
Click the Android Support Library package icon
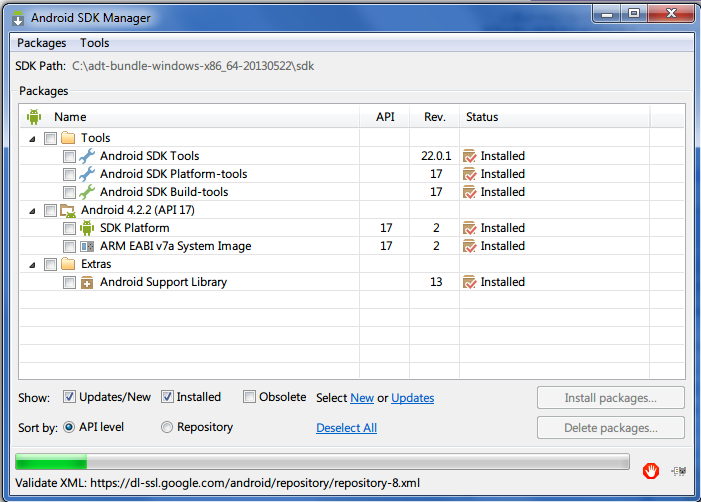pos(87,282)
